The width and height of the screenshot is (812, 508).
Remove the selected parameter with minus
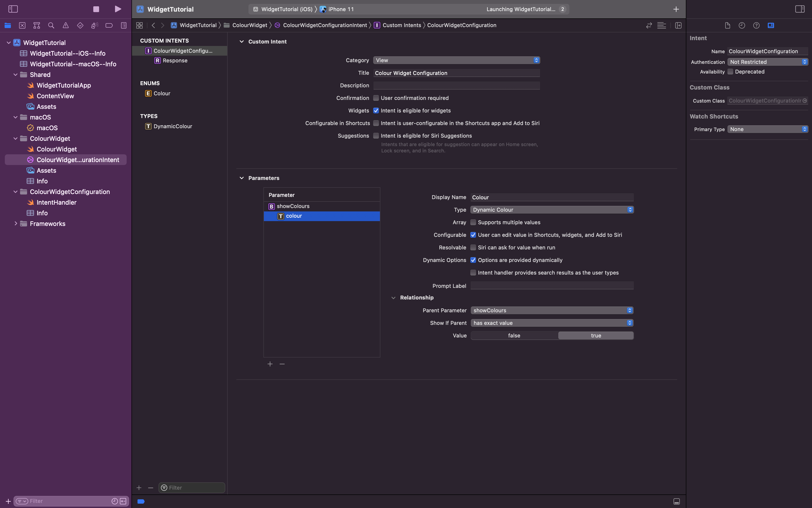(x=282, y=364)
